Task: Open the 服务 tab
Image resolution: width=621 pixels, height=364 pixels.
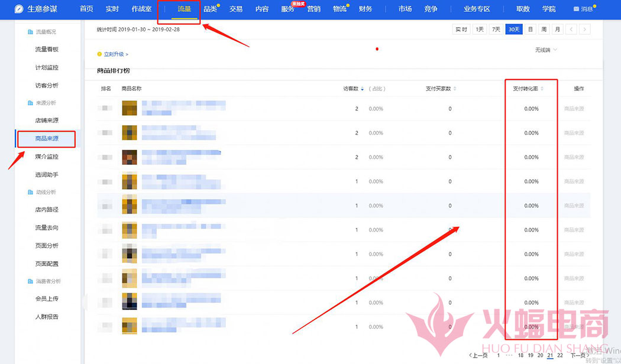Action: [287, 9]
